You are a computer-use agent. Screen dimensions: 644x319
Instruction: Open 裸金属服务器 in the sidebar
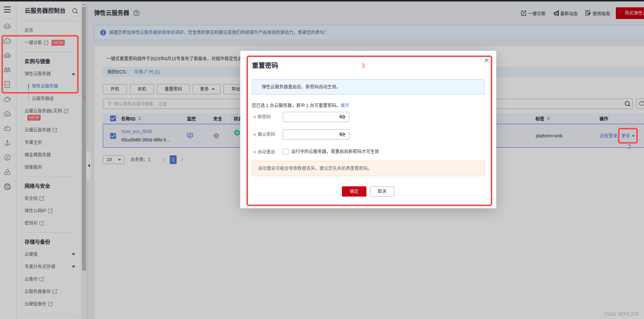[38, 155]
